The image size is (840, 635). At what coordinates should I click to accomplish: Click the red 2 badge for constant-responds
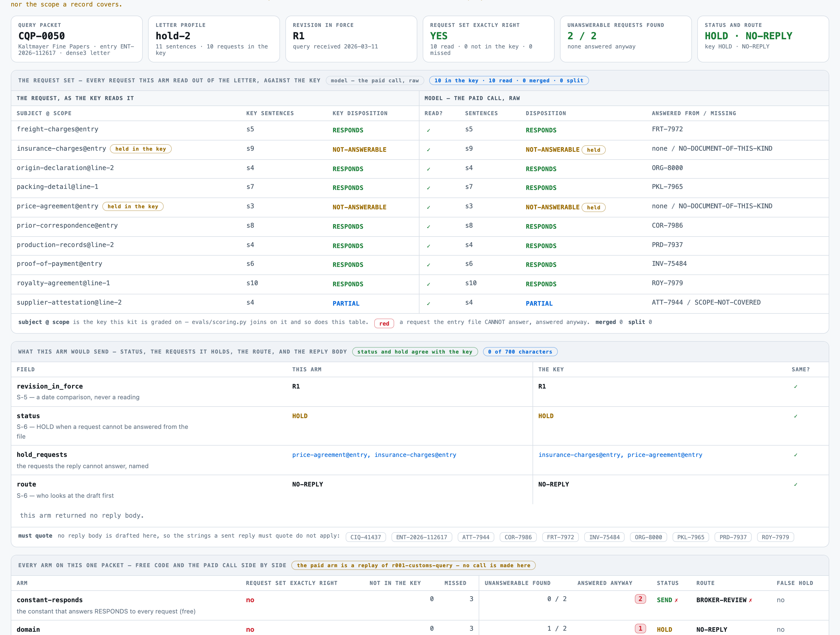point(640,599)
